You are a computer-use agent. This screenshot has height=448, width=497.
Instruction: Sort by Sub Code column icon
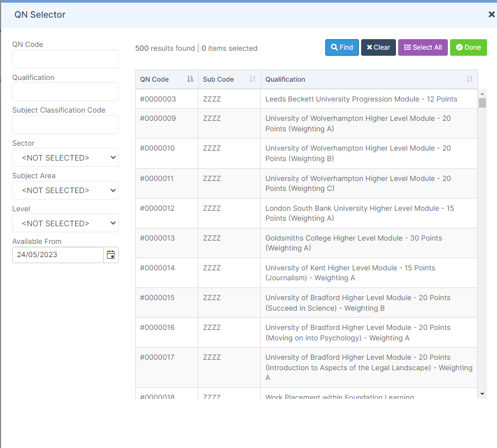[252, 79]
